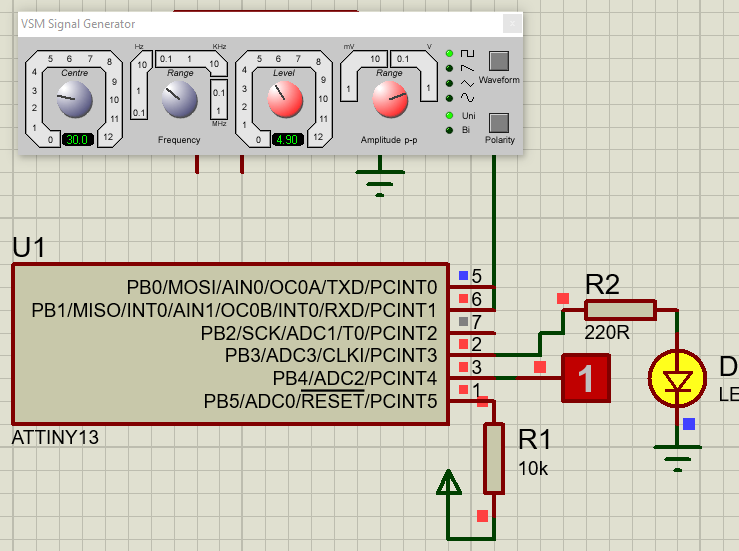
Task: Select the R1 10k resistor
Action: pyautogui.click(x=493, y=458)
